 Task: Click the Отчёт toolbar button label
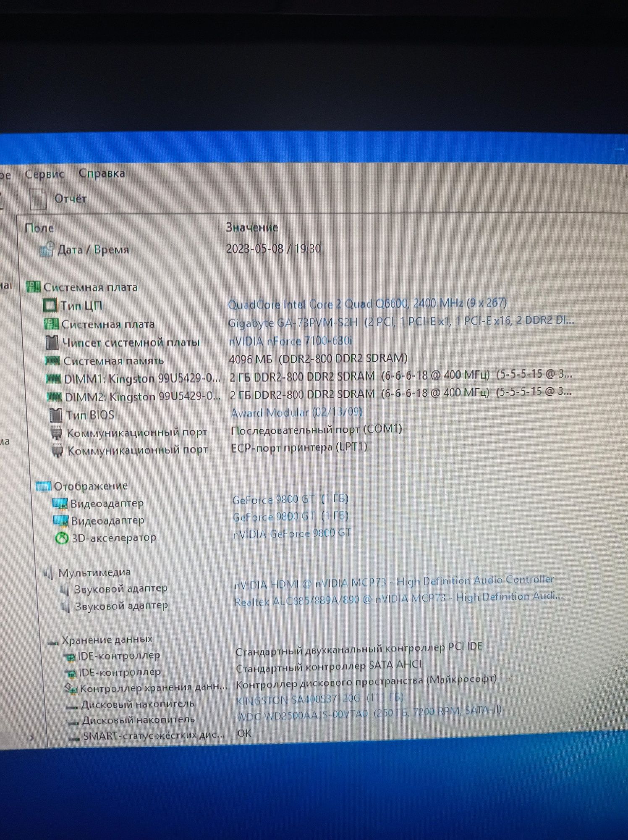pyautogui.click(x=71, y=198)
